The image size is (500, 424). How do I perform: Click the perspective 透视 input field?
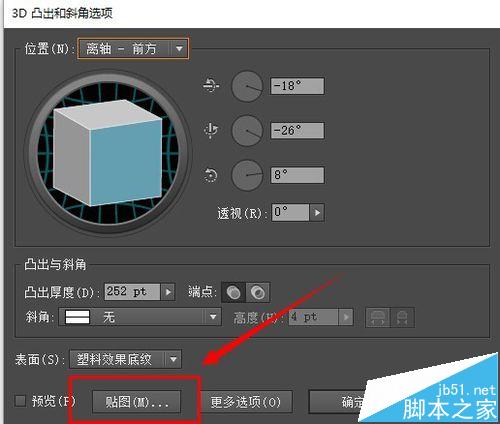click(x=290, y=212)
